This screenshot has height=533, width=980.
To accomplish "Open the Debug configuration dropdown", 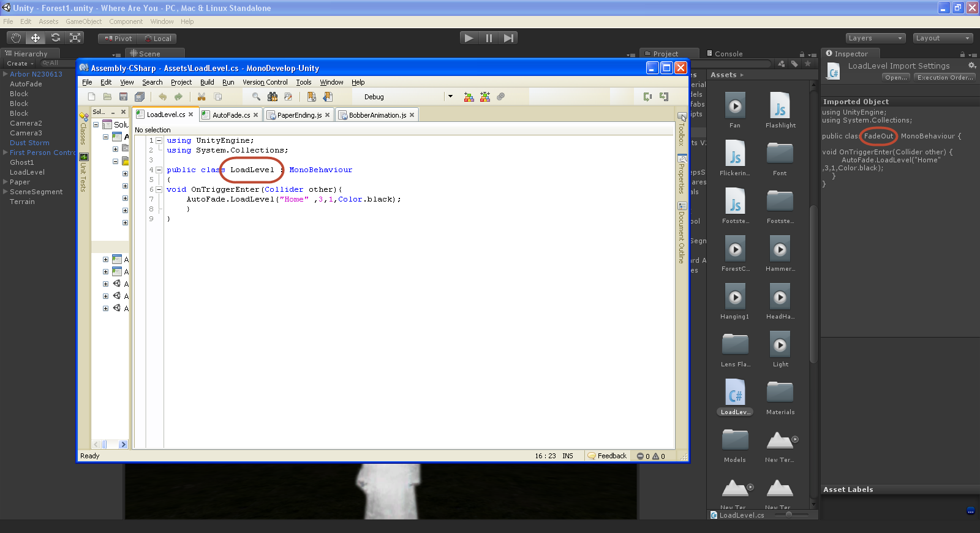I will point(451,96).
